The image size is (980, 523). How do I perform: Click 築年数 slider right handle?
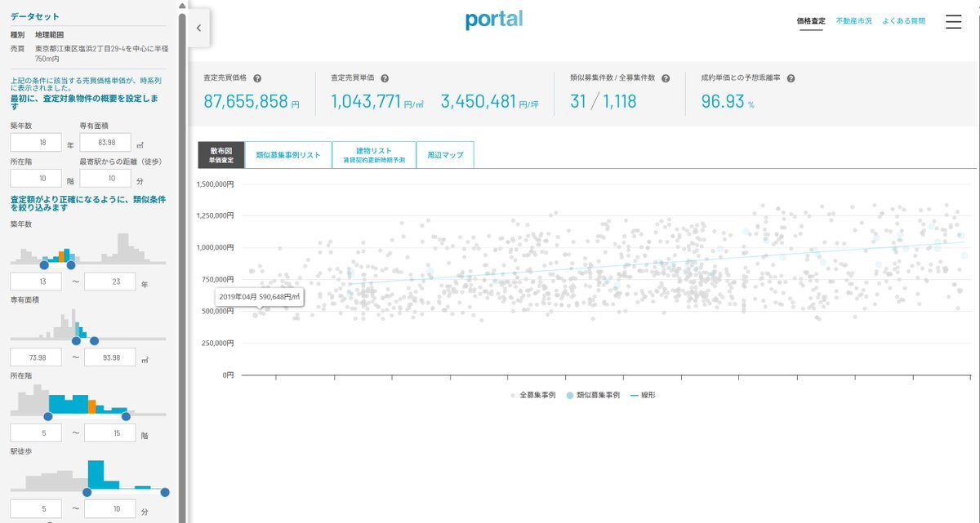70,264
